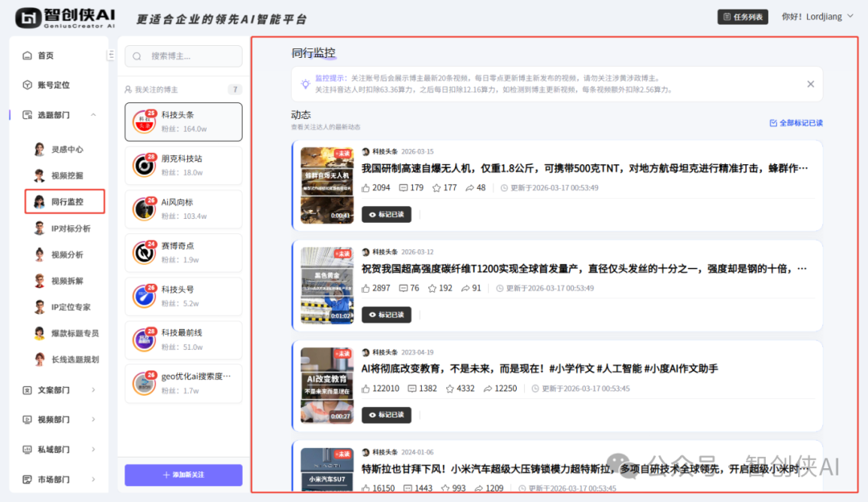The width and height of the screenshot is (868, 502).
Task: Select blogger 科技头条 in followed list
Action: (x=183, y=121)
